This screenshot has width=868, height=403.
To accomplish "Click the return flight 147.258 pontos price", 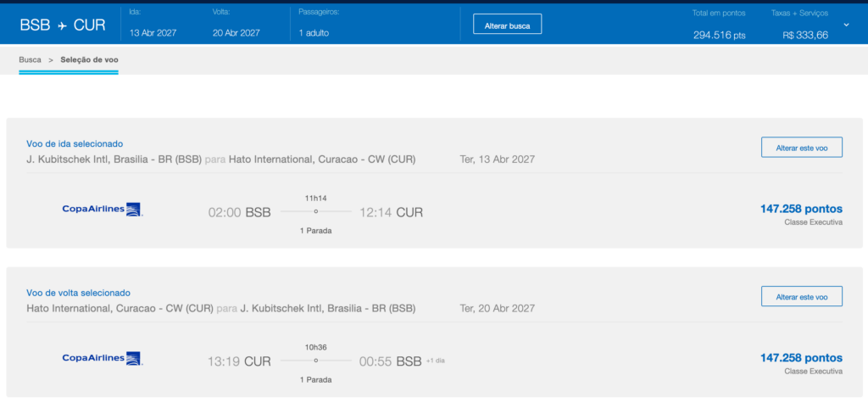I will [801, 358].
